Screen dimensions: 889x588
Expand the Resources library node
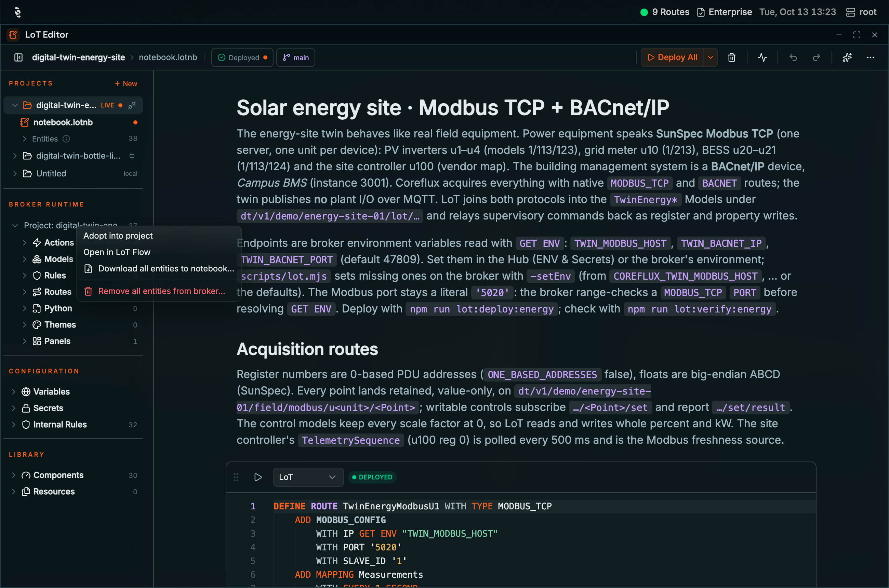[13, 492]
